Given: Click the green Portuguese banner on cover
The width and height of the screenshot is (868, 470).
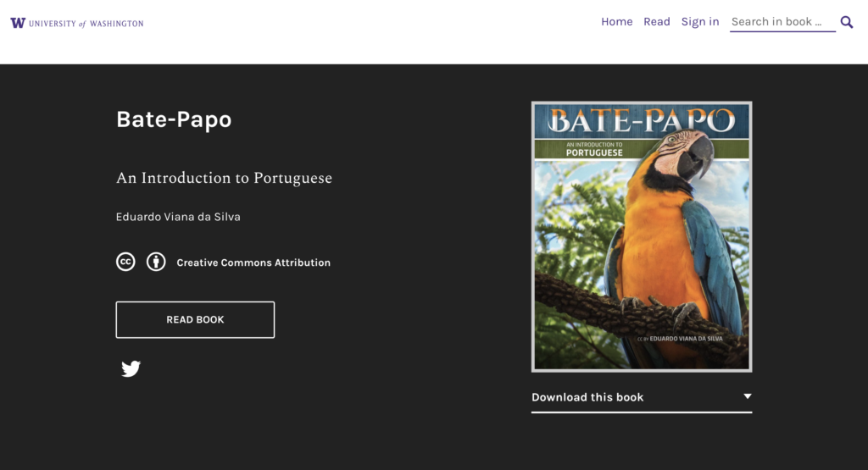Looking at the screenshot, I should (642, 149).
